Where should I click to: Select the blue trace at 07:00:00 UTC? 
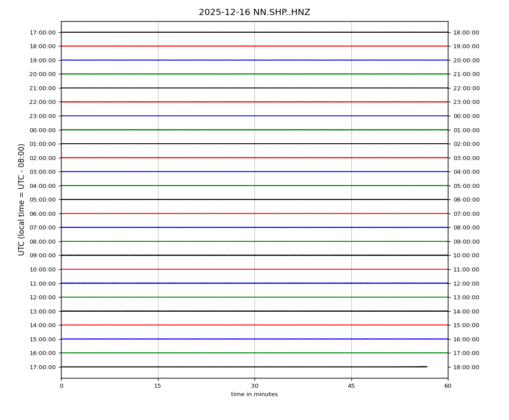pos(254,227)
